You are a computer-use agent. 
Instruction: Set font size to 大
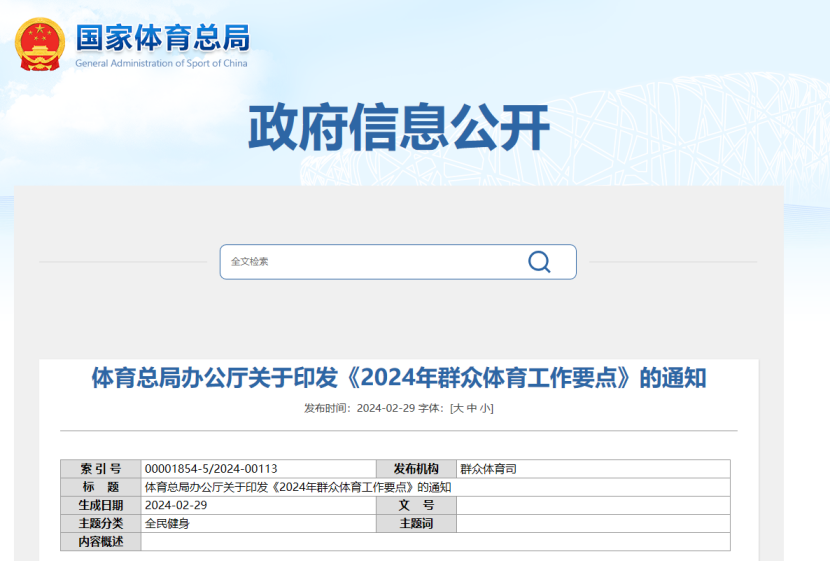[458, 408]
